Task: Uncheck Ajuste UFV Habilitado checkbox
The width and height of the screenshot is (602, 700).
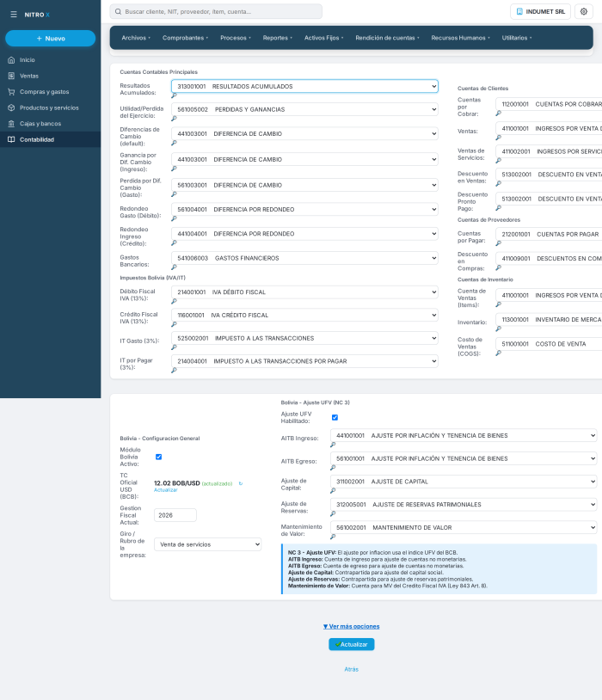Action: pyautogui.click(x=335, y=417)
